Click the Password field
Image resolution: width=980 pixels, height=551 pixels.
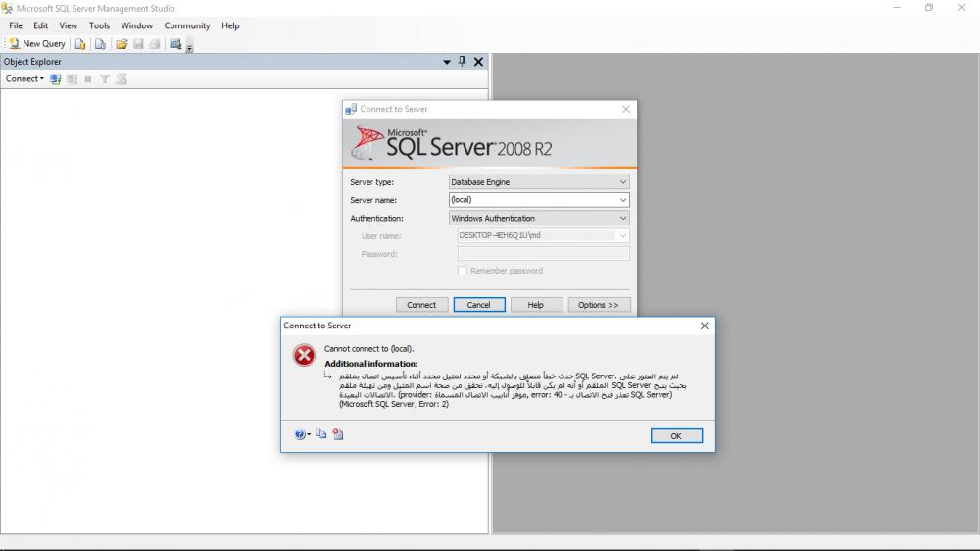pos(543,253)
